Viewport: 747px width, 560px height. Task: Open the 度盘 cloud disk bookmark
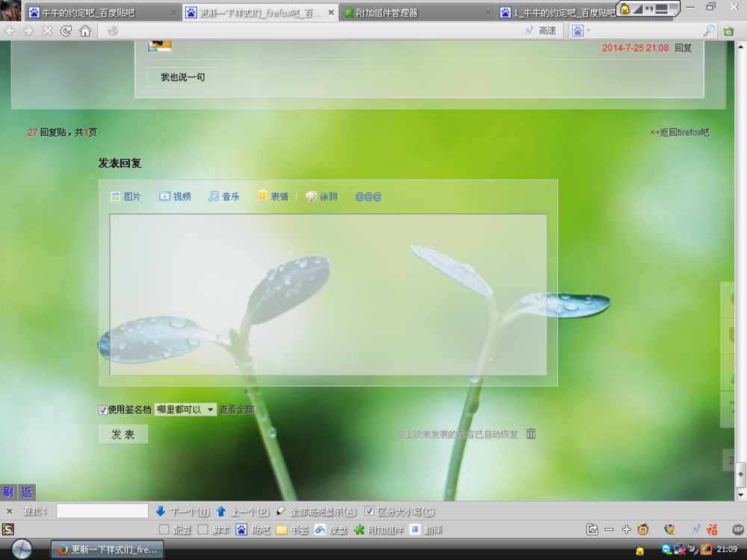(331, 529)
